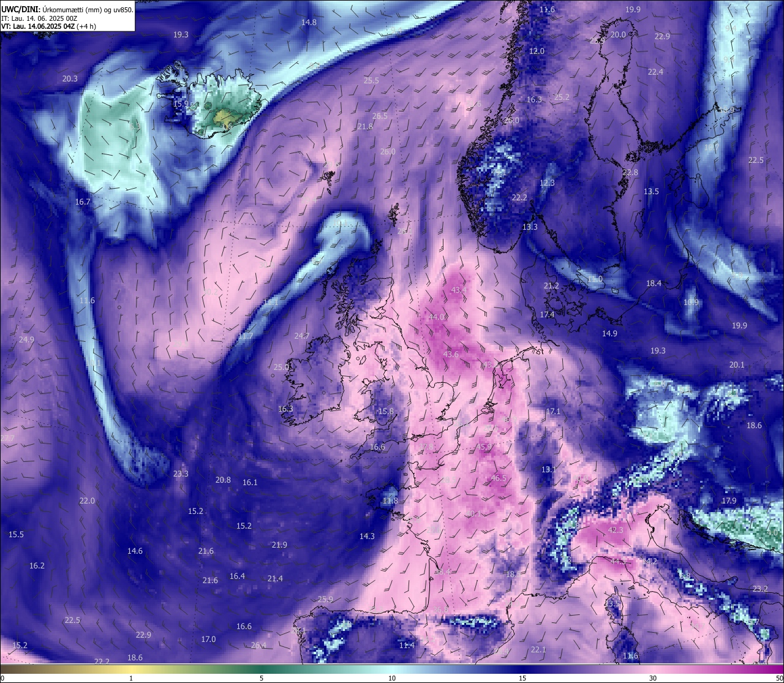Viewport: 784px width, 683px height.
Task: Click the colorbar tick label 5
Action: pos(262,678)
